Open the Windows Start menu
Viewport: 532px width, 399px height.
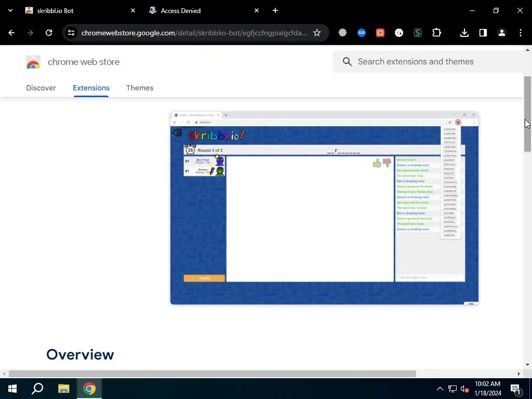pos(12,389)
